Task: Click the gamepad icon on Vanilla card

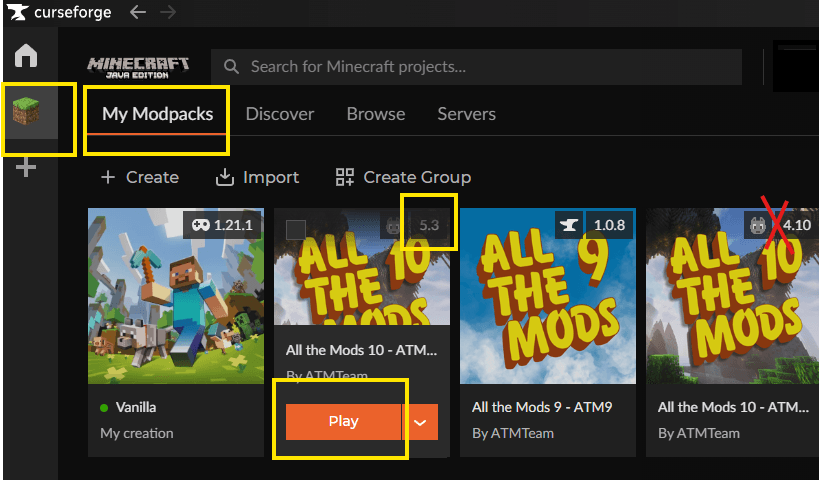Action: coord(201,225)
